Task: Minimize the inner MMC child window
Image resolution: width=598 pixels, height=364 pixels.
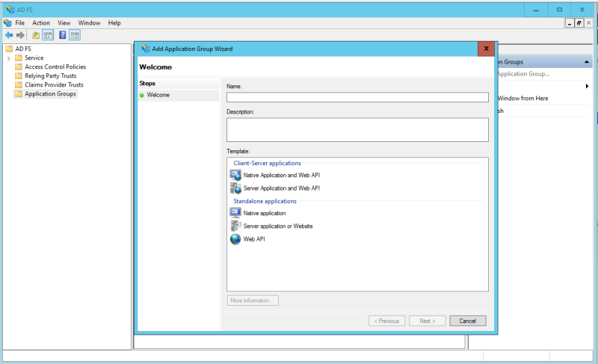Action: [570, 23]
